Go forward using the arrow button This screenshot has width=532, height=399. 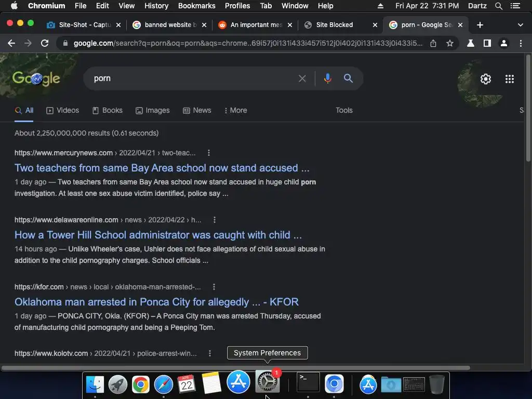pyautogui.click(x=28, y=44)
